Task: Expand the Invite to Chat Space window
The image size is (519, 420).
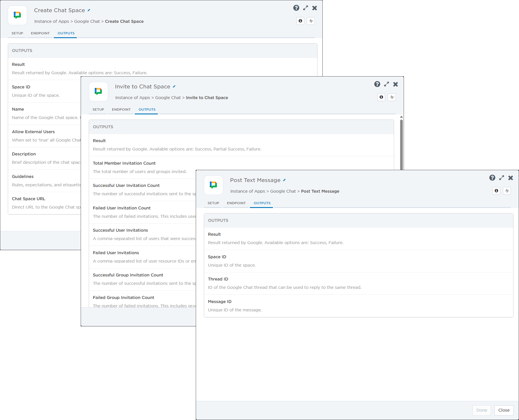Action: pos(387,84)
